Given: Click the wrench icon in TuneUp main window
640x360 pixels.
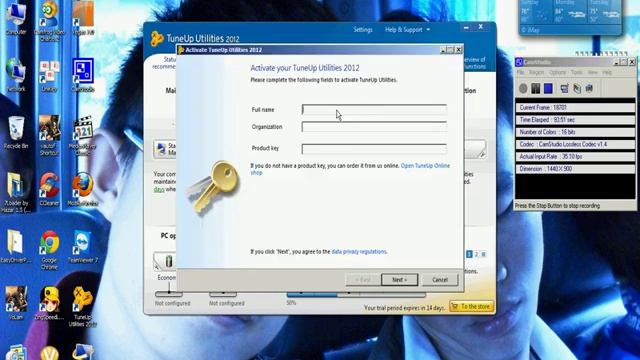Looking at the screenshot, I should pos(482,154).
